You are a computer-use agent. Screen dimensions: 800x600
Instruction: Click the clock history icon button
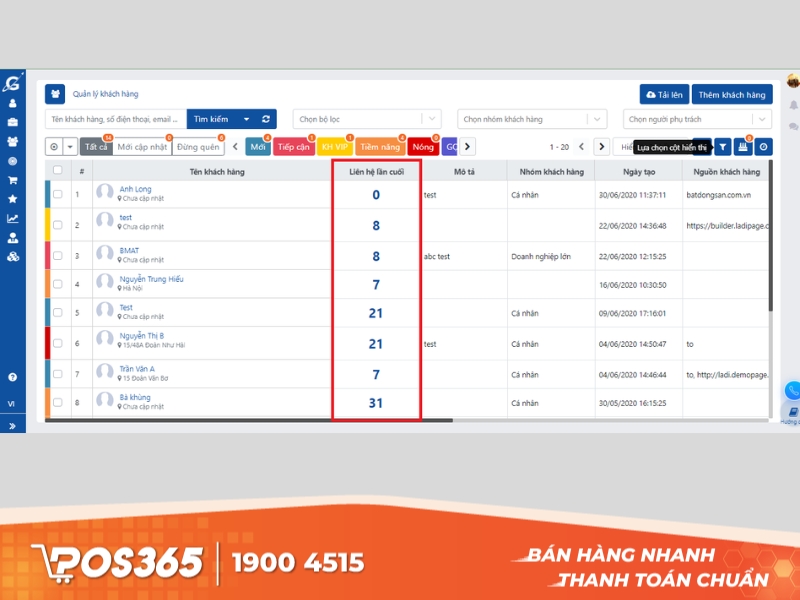point(763,146)
